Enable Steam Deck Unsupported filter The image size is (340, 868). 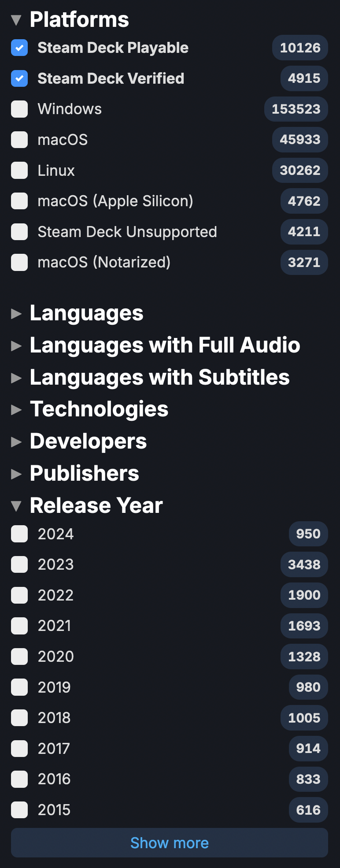(x=19, y=232)
